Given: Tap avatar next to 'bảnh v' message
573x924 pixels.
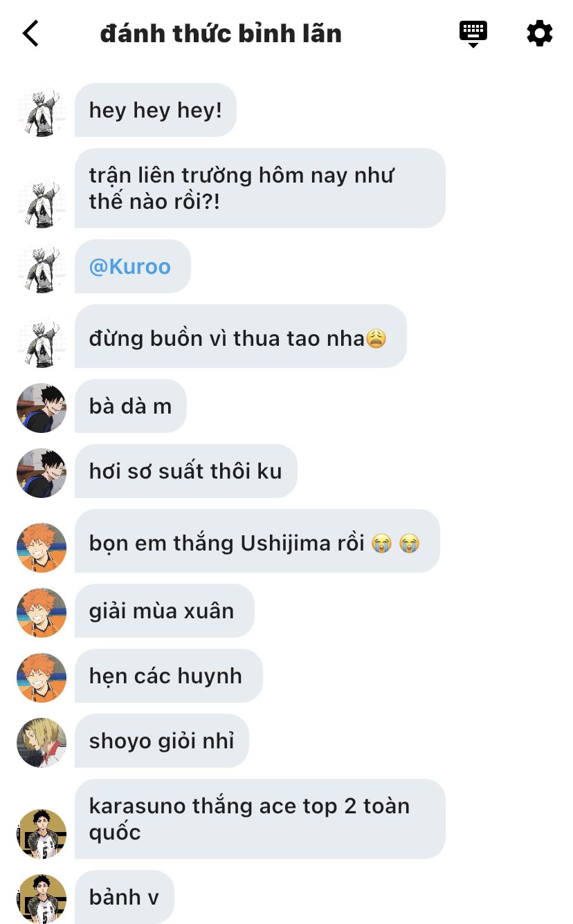Looking at the screenshot, I should [x=42, y=899].
